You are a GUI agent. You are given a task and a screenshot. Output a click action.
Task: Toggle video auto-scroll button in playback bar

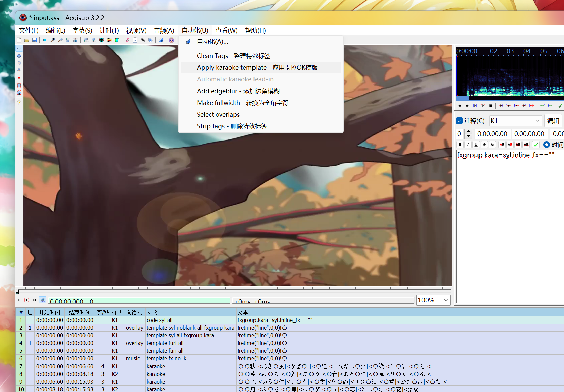click(x=43, y=300)
